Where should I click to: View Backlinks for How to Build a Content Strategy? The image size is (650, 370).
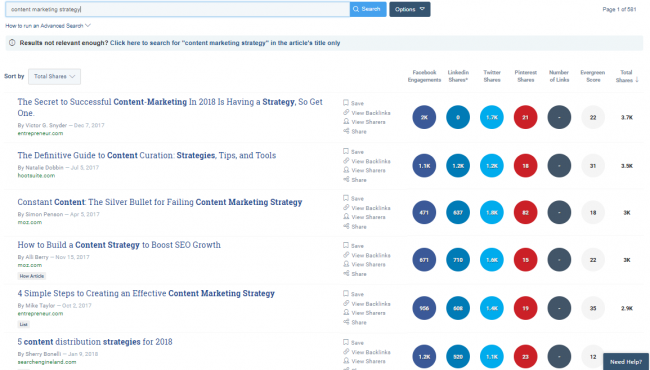(x=366, y=255)
